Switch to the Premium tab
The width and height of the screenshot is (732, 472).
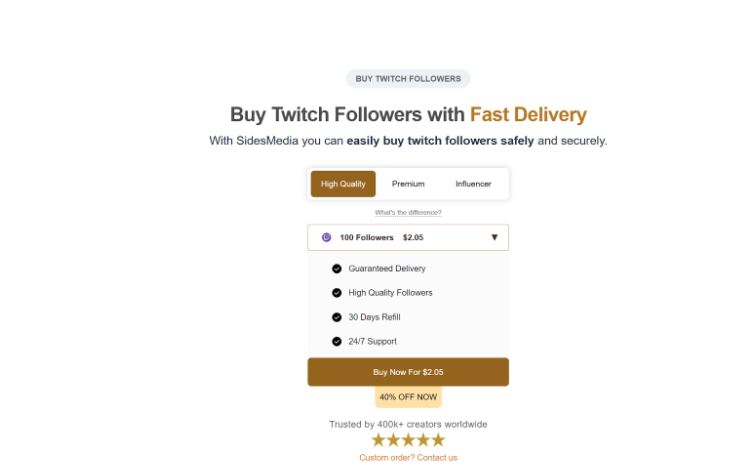point(408,184)
